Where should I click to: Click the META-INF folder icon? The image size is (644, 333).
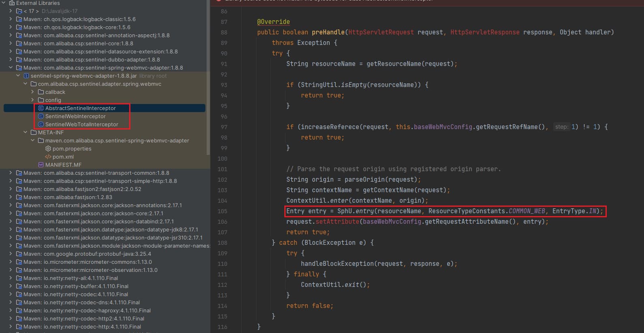coord(34,132)
